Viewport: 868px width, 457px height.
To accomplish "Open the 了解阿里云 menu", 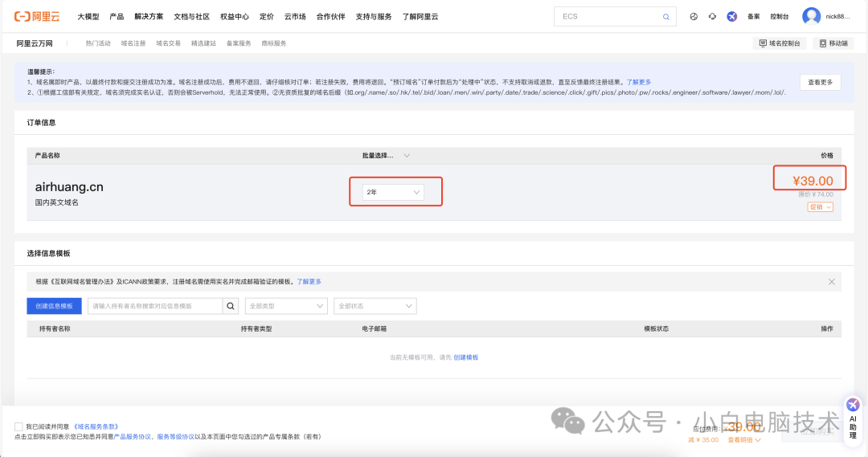I will (420, 17).
